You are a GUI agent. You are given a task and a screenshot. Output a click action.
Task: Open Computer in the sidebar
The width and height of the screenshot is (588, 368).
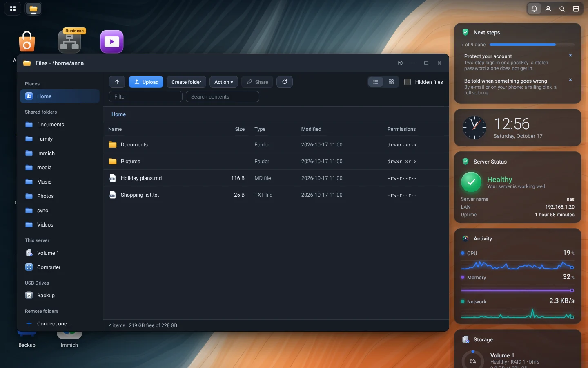tap(60, 267)
